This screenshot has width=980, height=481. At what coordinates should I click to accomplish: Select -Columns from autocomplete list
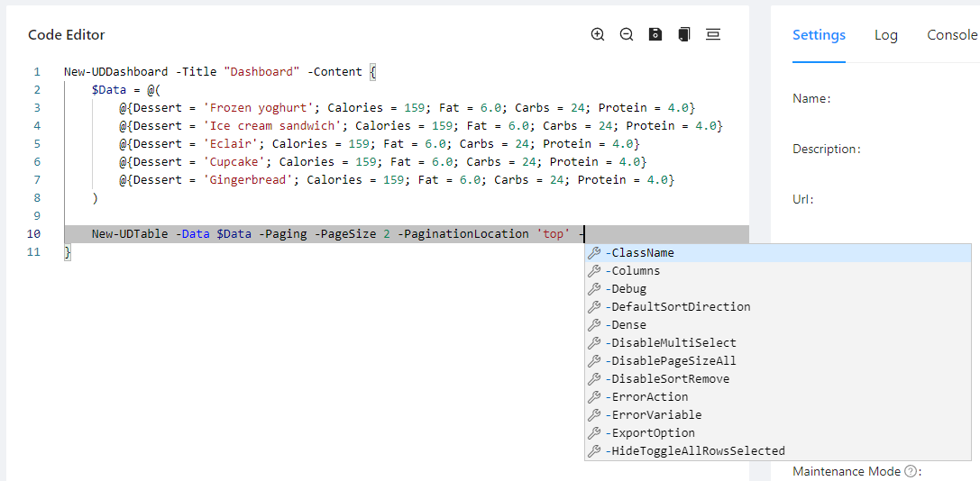click(x=633, y=271)
